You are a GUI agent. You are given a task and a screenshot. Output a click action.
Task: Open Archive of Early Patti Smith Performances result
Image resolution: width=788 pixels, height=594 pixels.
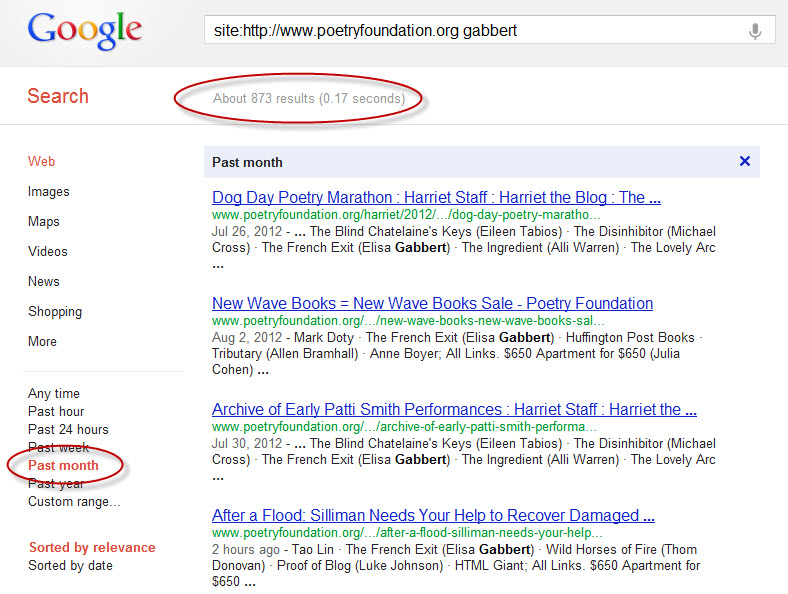tap(454, 410)
